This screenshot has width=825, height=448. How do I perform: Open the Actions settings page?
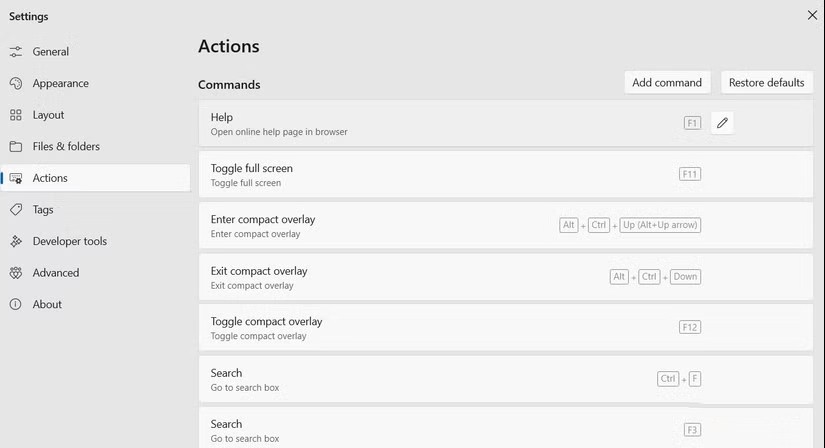(x=50, y=178)
